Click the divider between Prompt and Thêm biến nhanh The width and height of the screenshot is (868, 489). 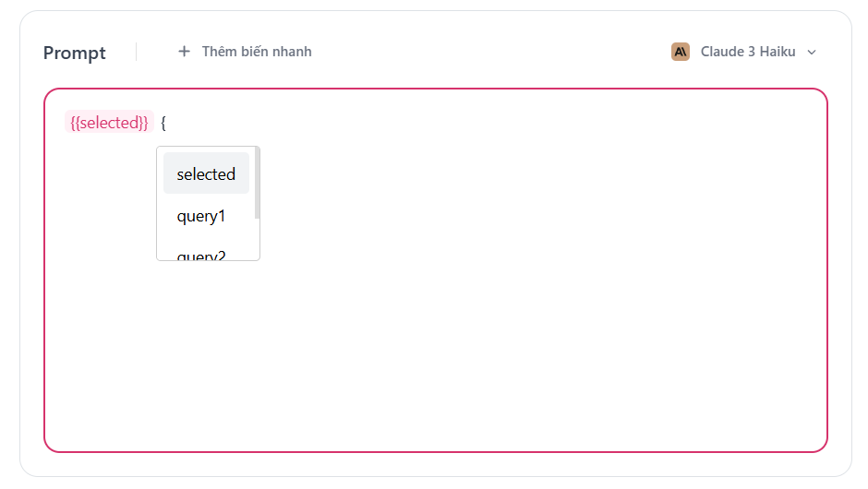pyautogui.click(x=136, y=52)
